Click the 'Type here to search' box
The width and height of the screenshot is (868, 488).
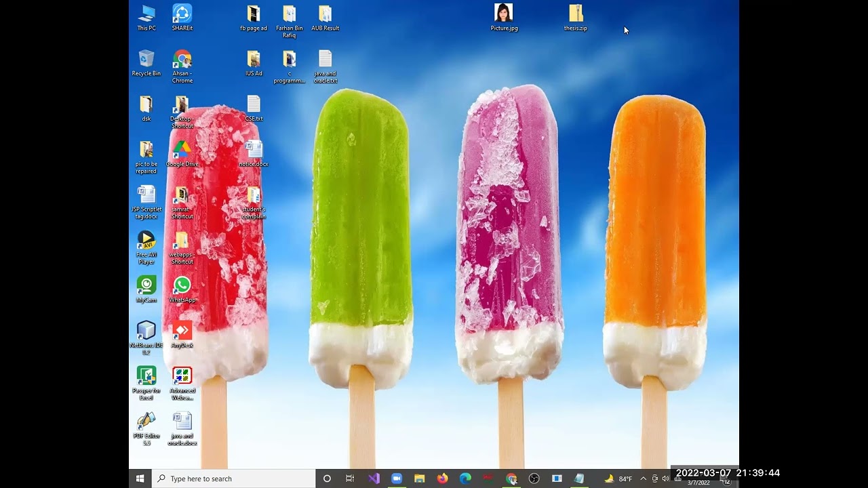[x=234, y=479]
